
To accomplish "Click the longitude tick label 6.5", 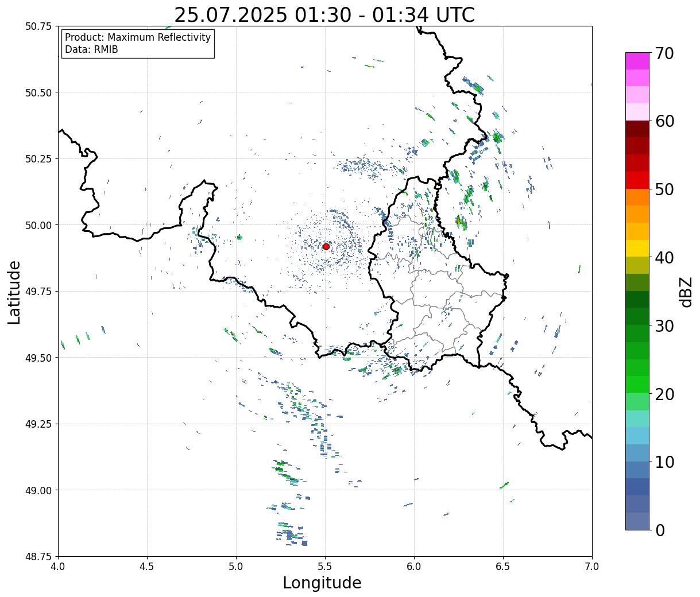I will tap(503, 567).
